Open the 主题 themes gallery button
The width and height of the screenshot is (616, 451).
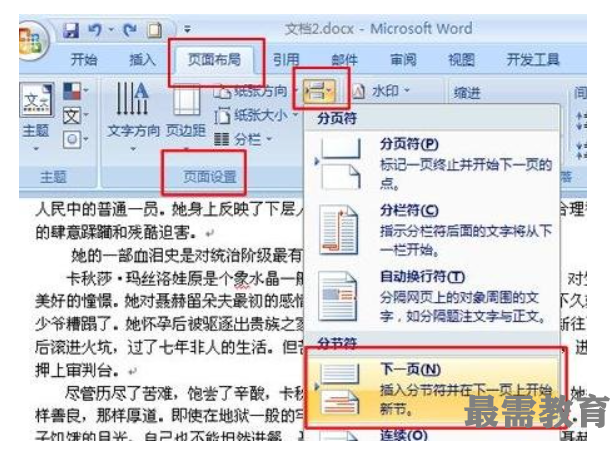[x=36, y=116]
